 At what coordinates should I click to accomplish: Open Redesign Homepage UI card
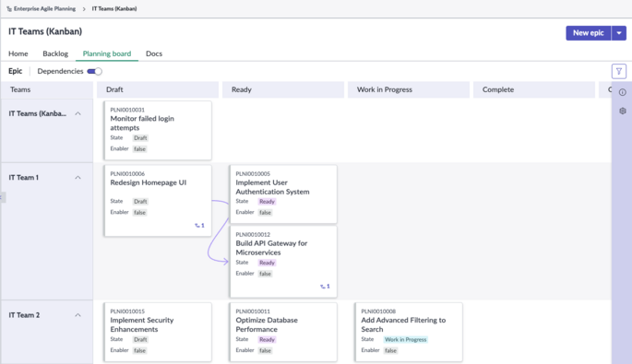pyautogui.click(x=158, y=201)
